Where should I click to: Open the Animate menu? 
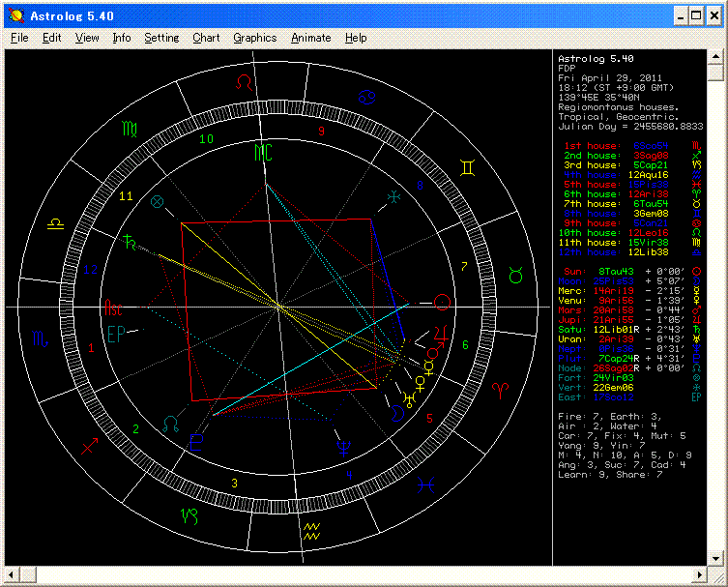coord(310,38)
